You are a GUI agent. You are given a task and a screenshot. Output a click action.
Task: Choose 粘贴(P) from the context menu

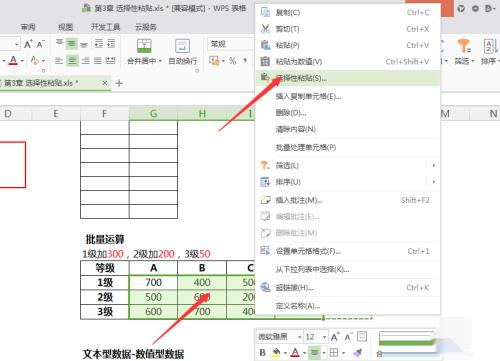[348, 45]
